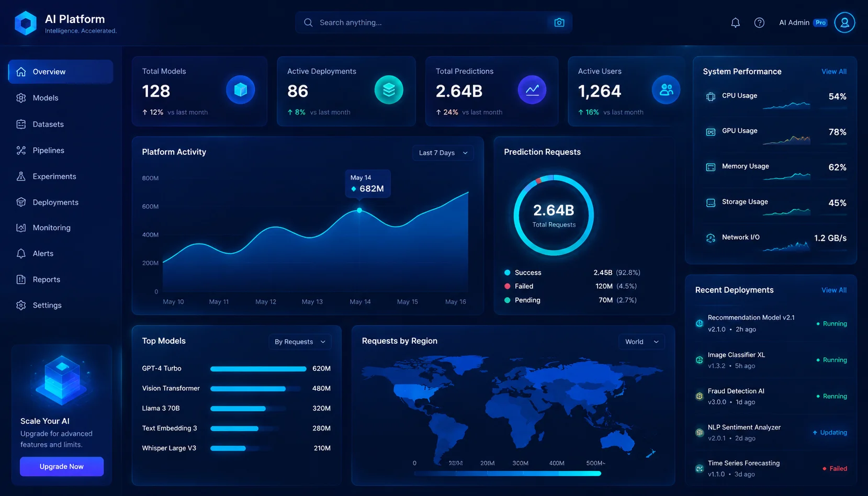Open Reports in sidebar
The height and width of the screenshot is (496, 868).
[x=61, y=279]
